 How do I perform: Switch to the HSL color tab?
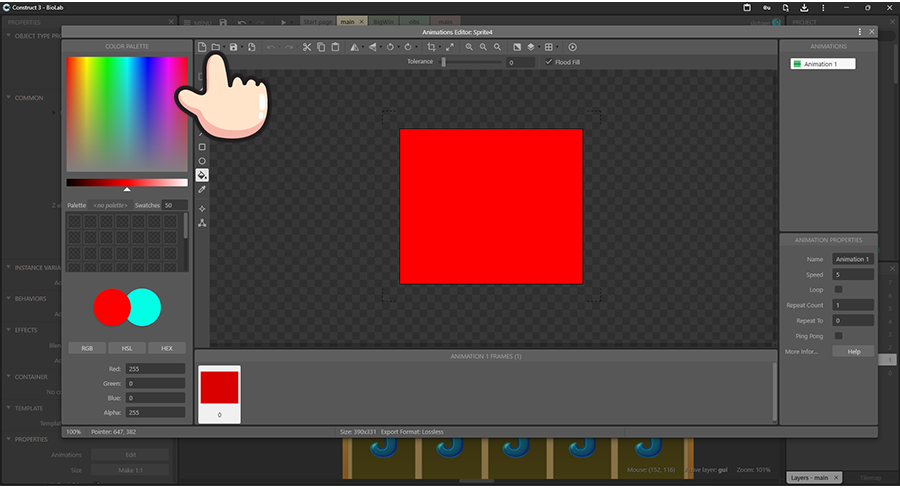click(127, 348)
